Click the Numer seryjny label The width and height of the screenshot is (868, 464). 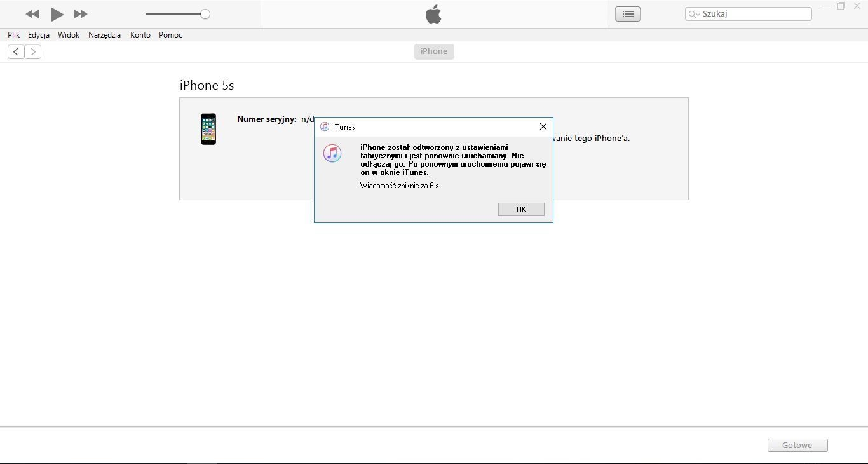point(267,119)
